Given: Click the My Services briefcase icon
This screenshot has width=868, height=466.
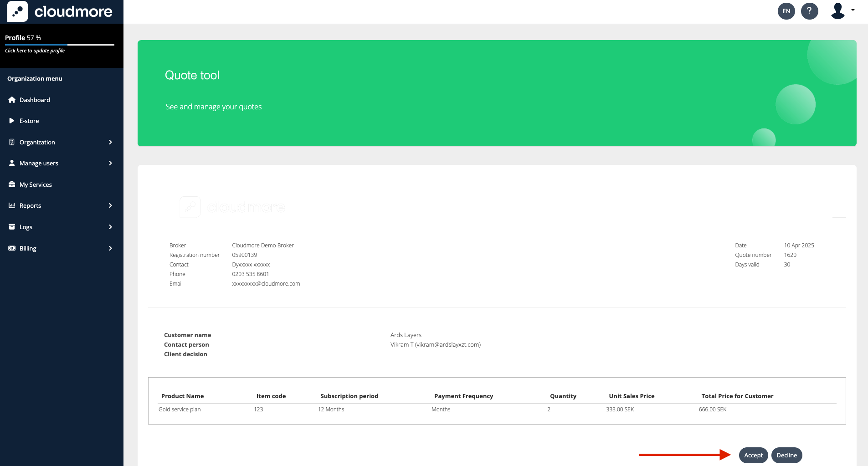Looking at the screenshot, I should pyautogui.click(x=12, y=184).
